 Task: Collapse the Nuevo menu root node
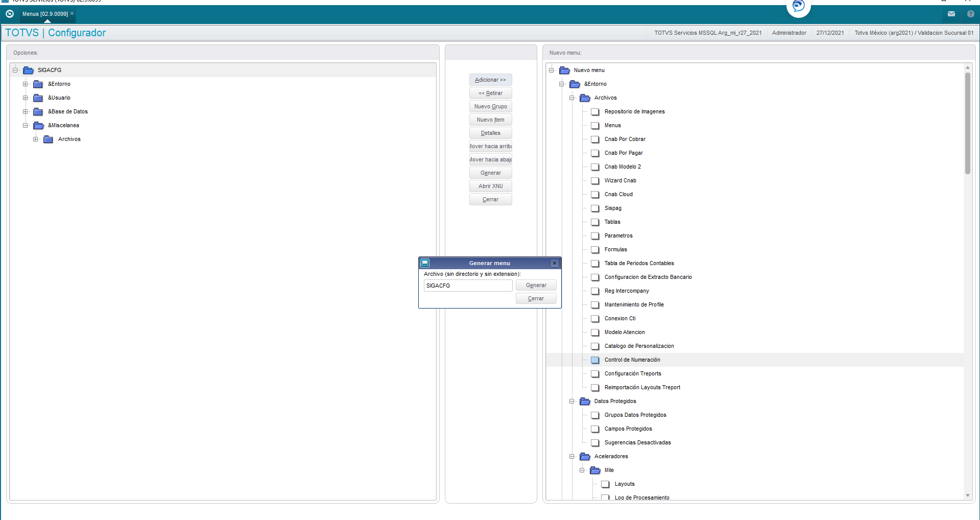tap(552, 70)
